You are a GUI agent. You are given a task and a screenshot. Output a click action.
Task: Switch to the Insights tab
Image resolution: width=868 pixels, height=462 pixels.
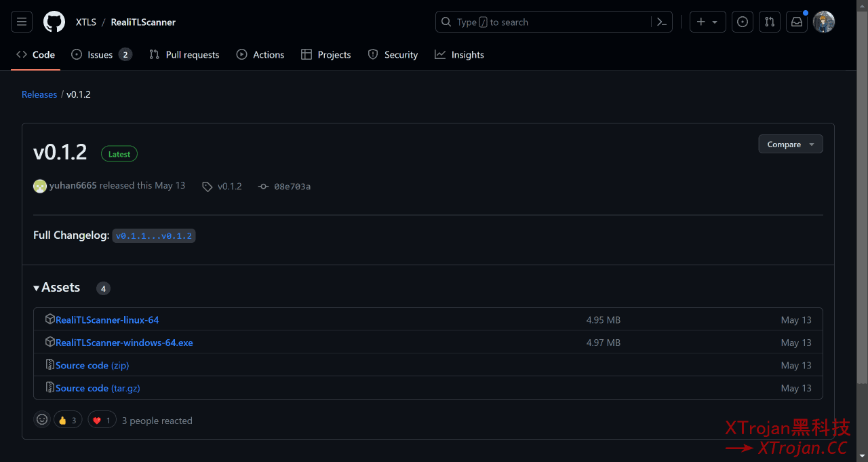460,54
